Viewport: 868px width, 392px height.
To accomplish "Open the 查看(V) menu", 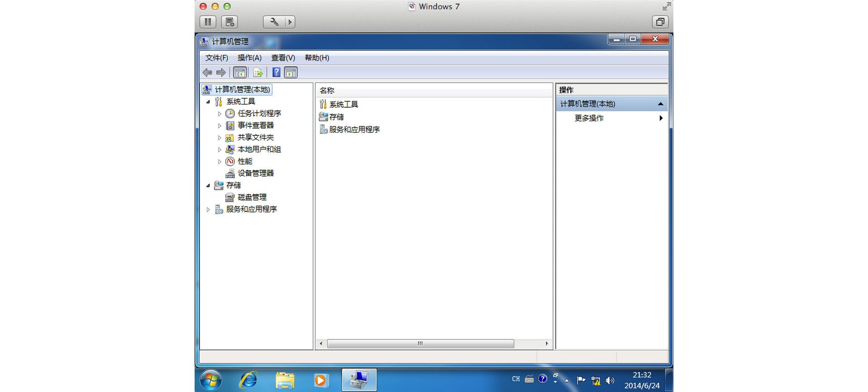I will coord(283,57).
